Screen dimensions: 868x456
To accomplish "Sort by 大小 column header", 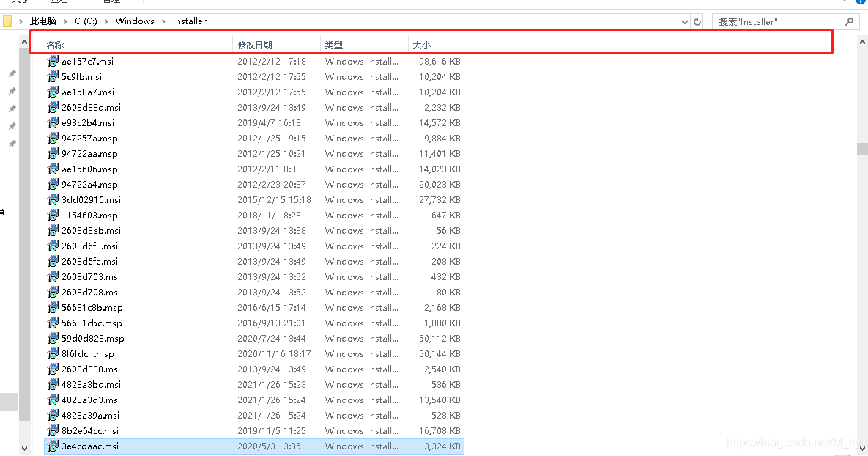I will pyautogui.click(x=421, y=45).
